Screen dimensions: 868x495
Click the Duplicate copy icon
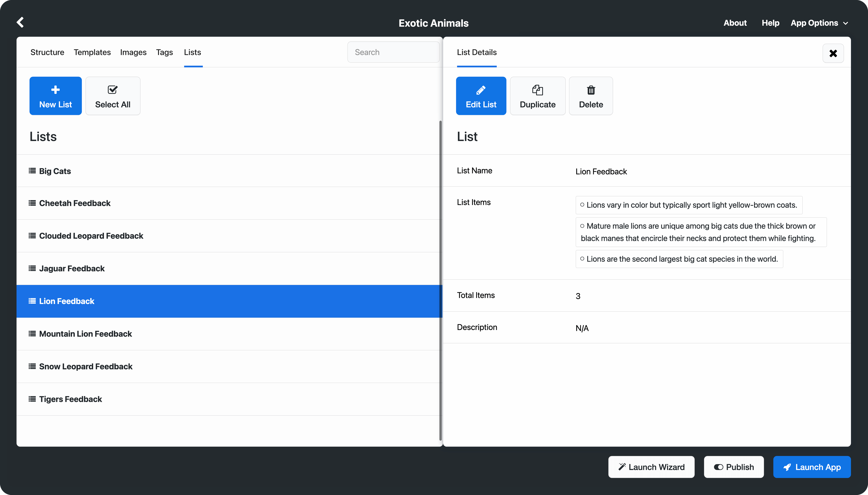537,90
